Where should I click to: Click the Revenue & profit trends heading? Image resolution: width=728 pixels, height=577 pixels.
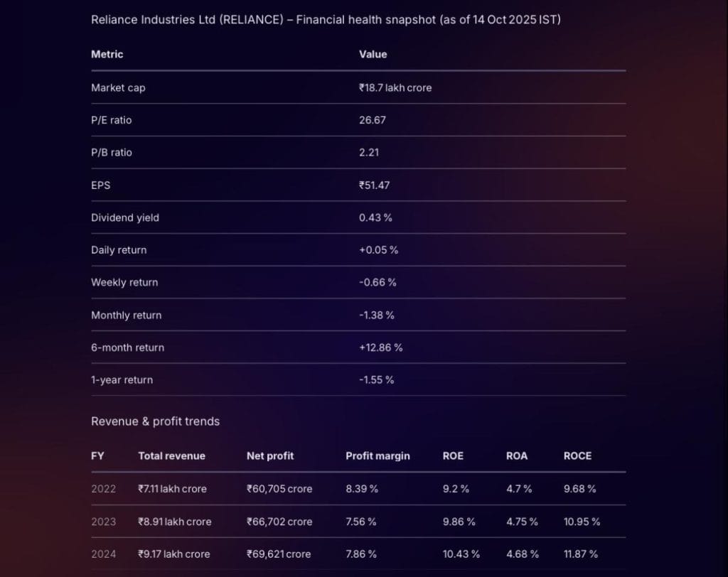155,421
